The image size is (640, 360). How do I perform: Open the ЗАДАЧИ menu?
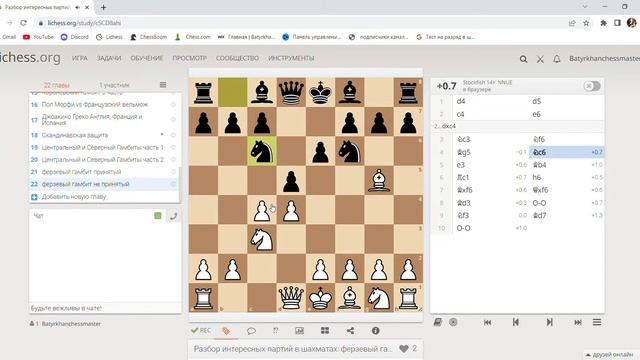tap(109, 58)
